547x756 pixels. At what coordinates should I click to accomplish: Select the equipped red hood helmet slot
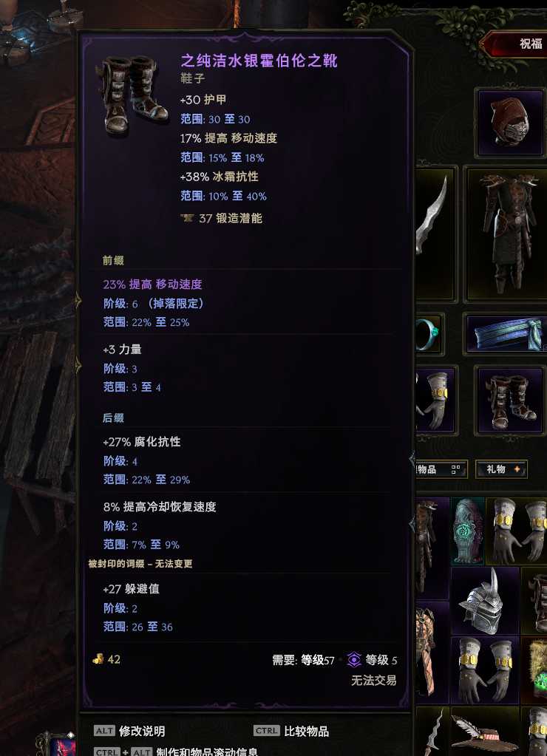pyautogui.click(x=510, y=123)
